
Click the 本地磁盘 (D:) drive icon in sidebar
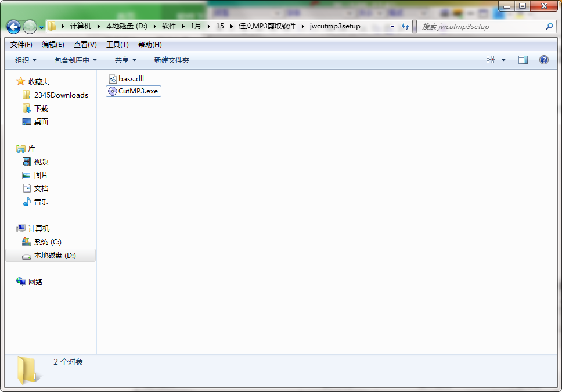coord(27,257)
